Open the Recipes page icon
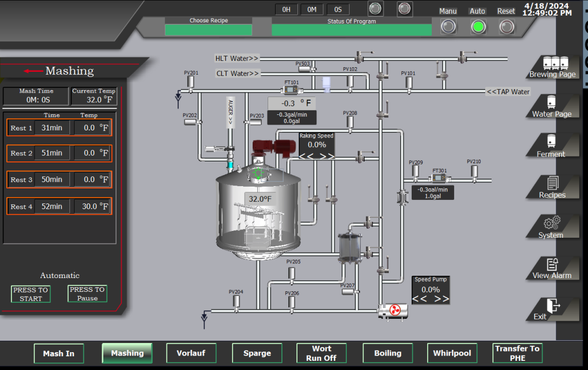Viewport: 588px width, 370px height. click(552, 183)
